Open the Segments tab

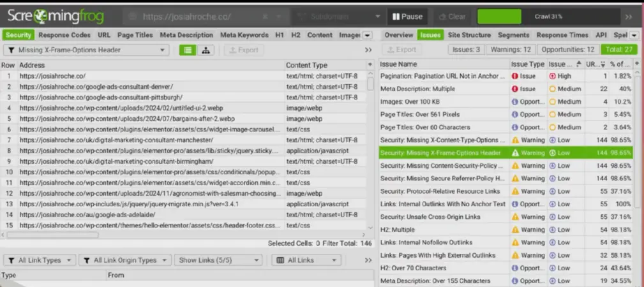click(x=513, y=35)
